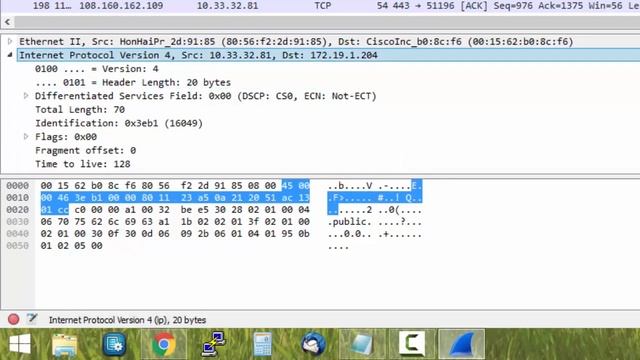Screen dimensions: 640x360
Task: Select the 'Flags: 0x00' row
Action: pyautogui.click(x=66, y=137)
